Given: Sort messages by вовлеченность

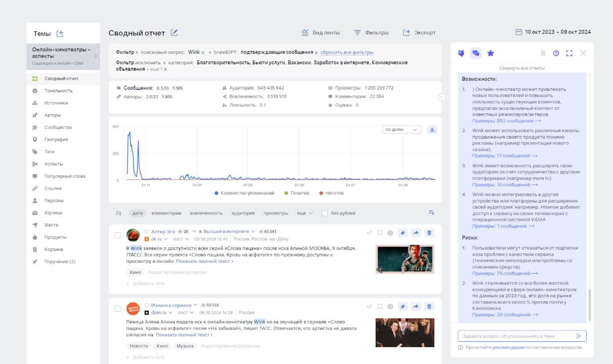Looking at the screenshot, I should tap(206, 213).
